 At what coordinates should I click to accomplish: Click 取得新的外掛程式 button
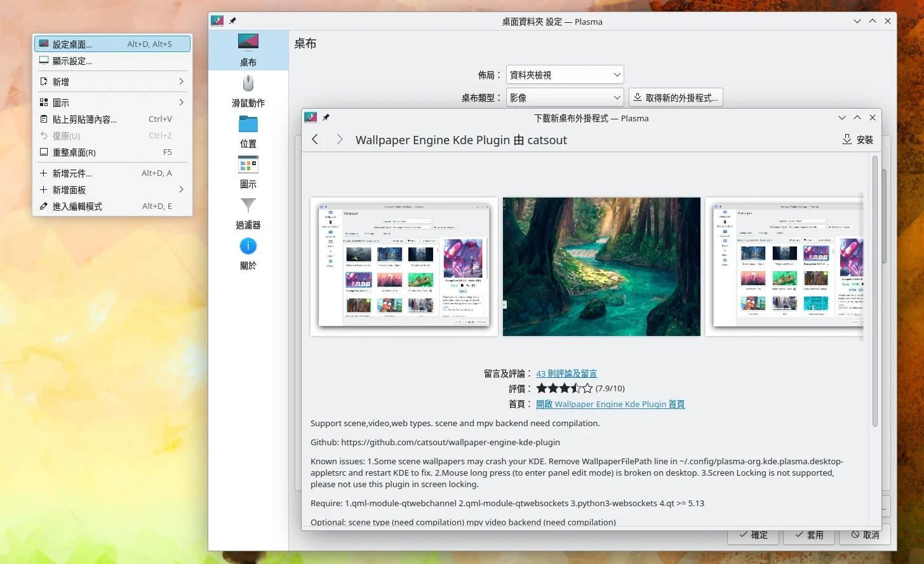(x=676, y=98)
